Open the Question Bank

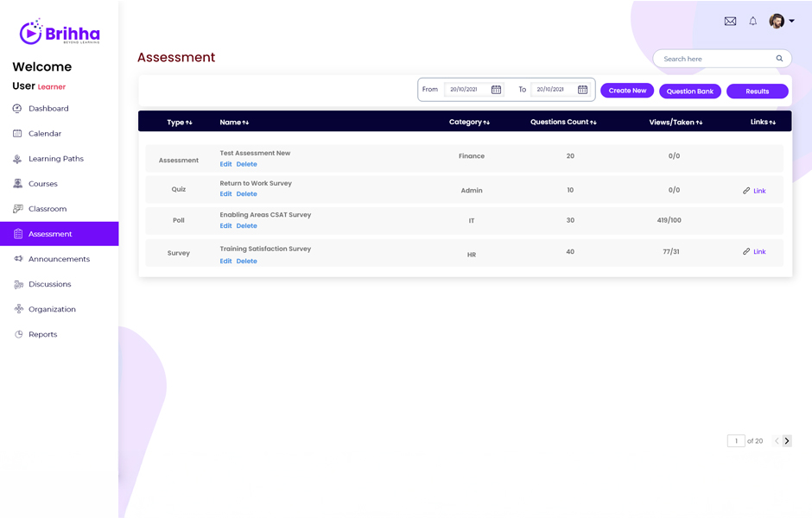[689, 92]
